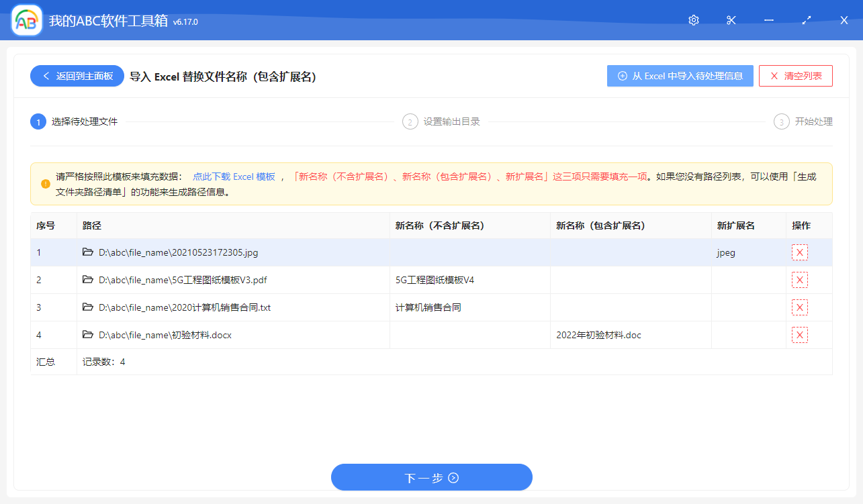Screen dimensions: 863x504
Task: Click 下一步 to proceed
Action: point(431,476)
